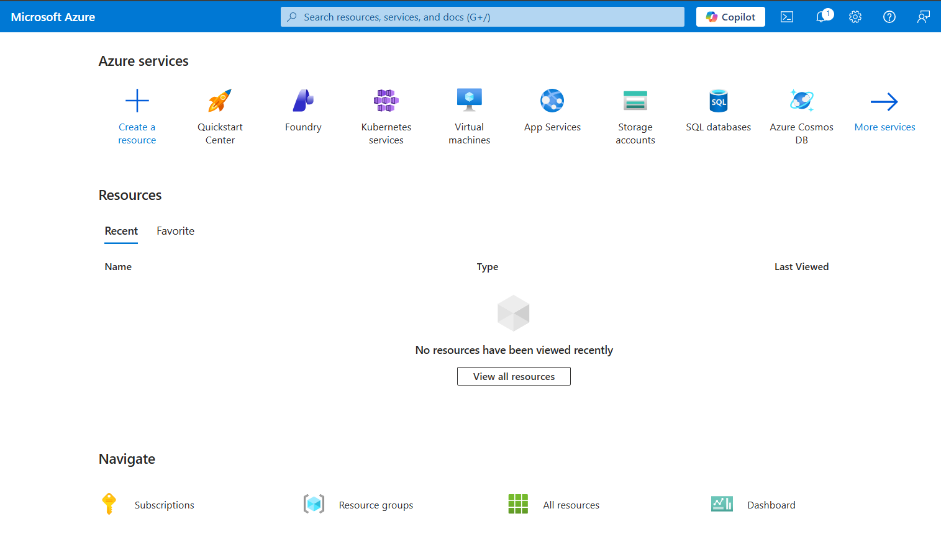Screen dimensions: 941x560
Task: Click the Create a resource plus icon
Action: [x=137, y=101]
